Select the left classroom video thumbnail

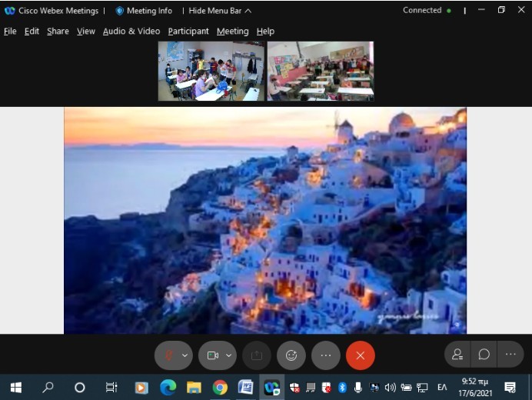coord(211,72)
